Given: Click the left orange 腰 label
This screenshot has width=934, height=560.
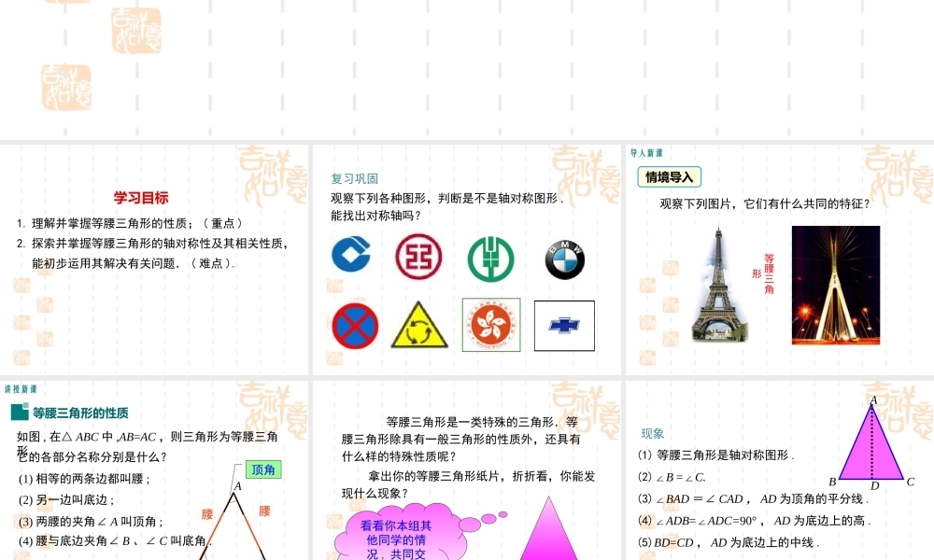Looking at the screenshot, I should coord(206,513).
